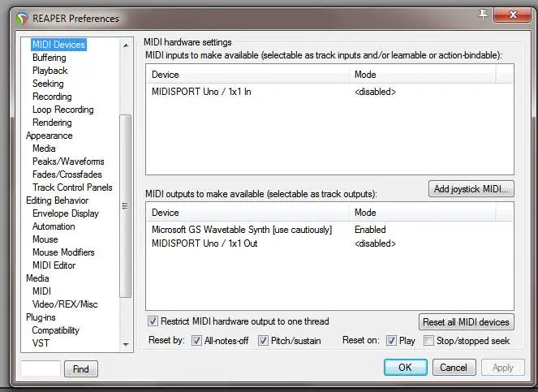
Task: Open Media under Appearance
Action: pyautogui.click(x=44, y=149)
